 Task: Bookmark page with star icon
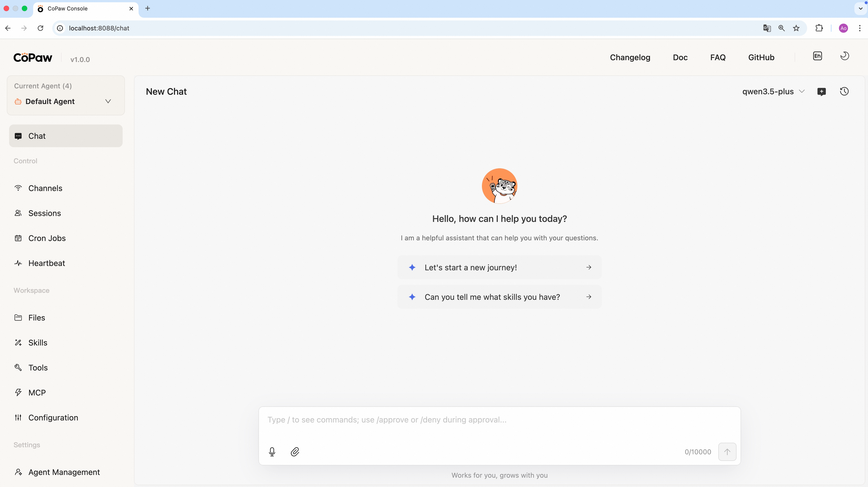[x=796, y=28]
